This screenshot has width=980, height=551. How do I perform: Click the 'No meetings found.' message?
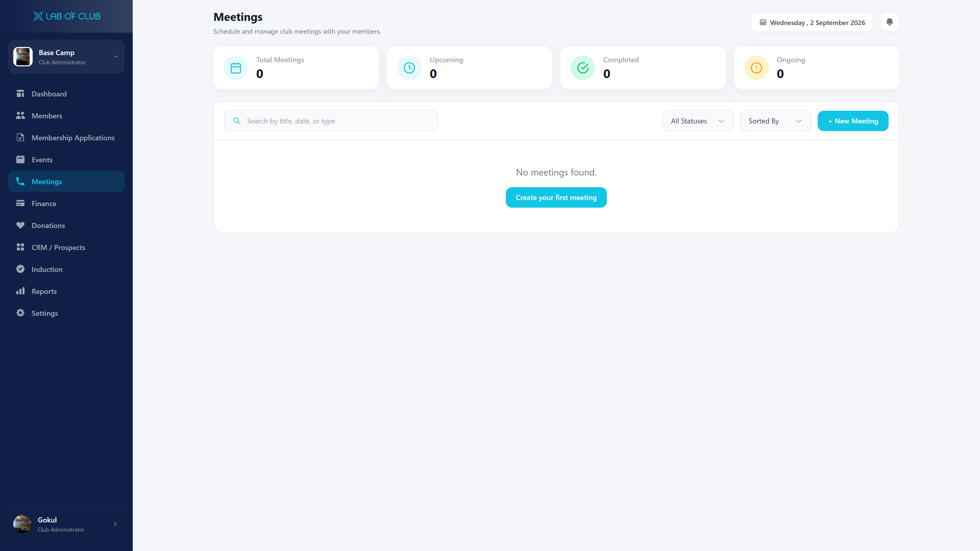tap(556, 172)
